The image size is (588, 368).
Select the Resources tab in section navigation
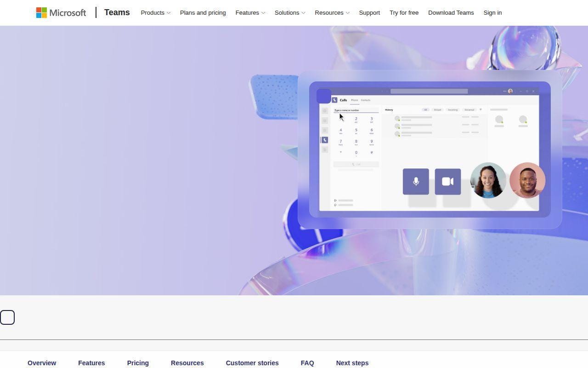(x=187, y=363)
